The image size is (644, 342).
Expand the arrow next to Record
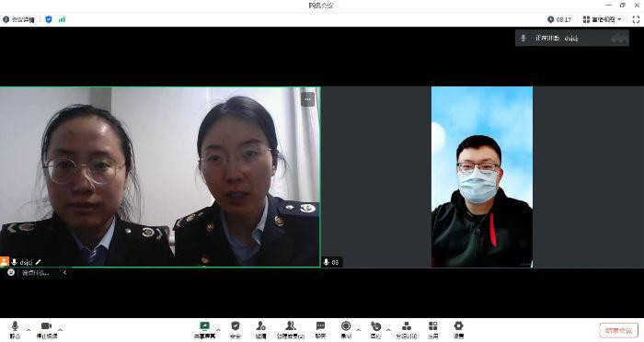359,330
